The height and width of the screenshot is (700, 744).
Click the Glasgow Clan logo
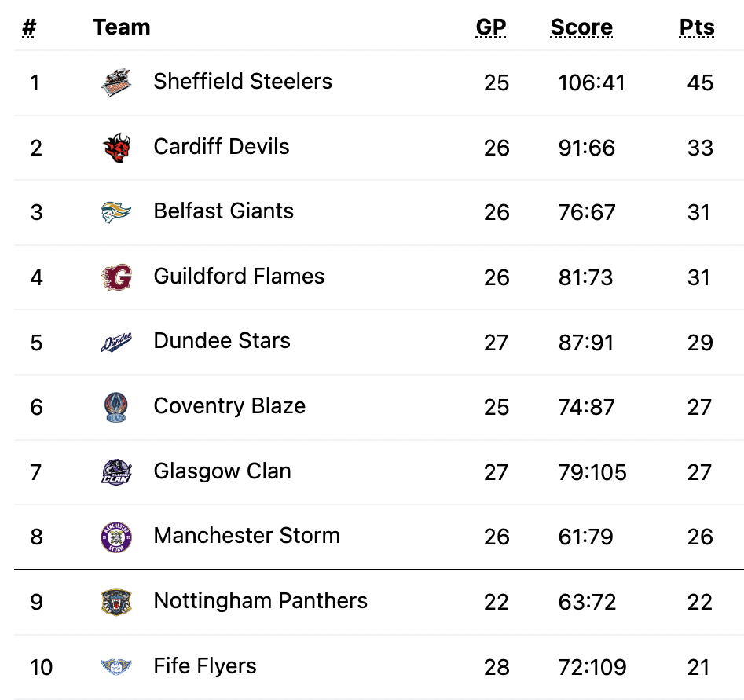[116, 471]
